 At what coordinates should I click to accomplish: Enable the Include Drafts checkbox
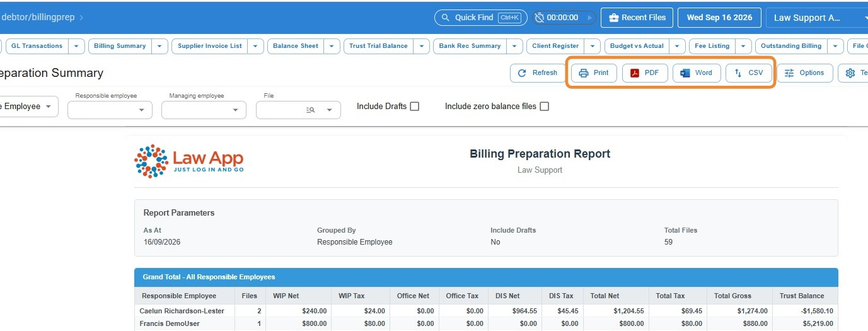415,107
